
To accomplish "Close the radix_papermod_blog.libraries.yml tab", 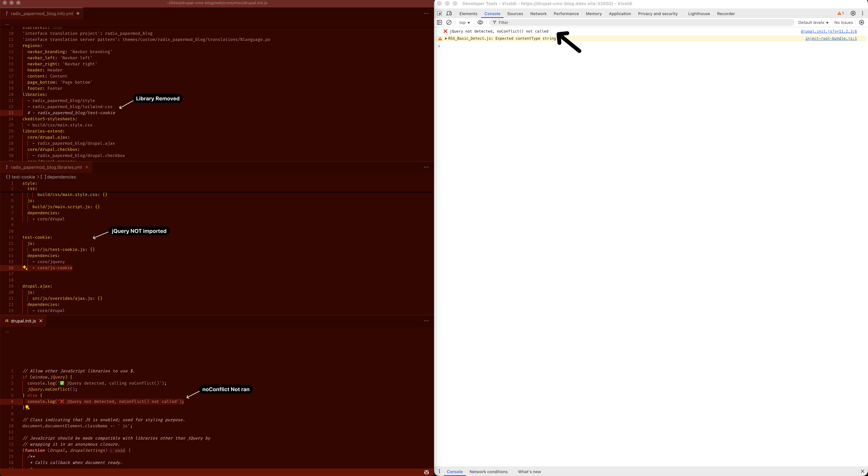I will click(87, 167).
